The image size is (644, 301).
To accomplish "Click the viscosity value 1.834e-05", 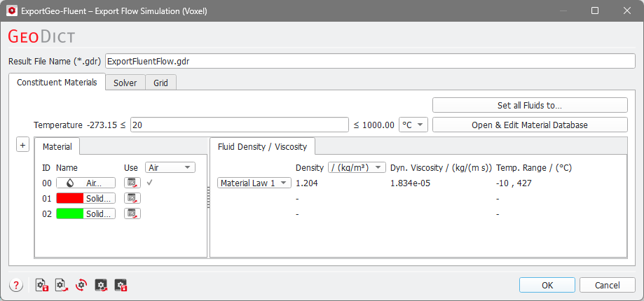I will [410, 183].
